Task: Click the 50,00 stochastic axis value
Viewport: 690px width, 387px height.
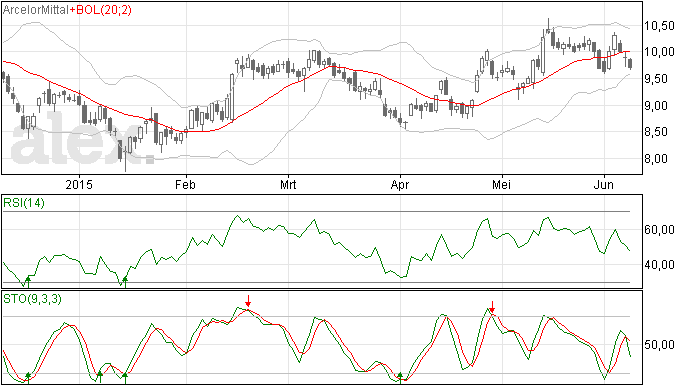Action: click(659, 344)
